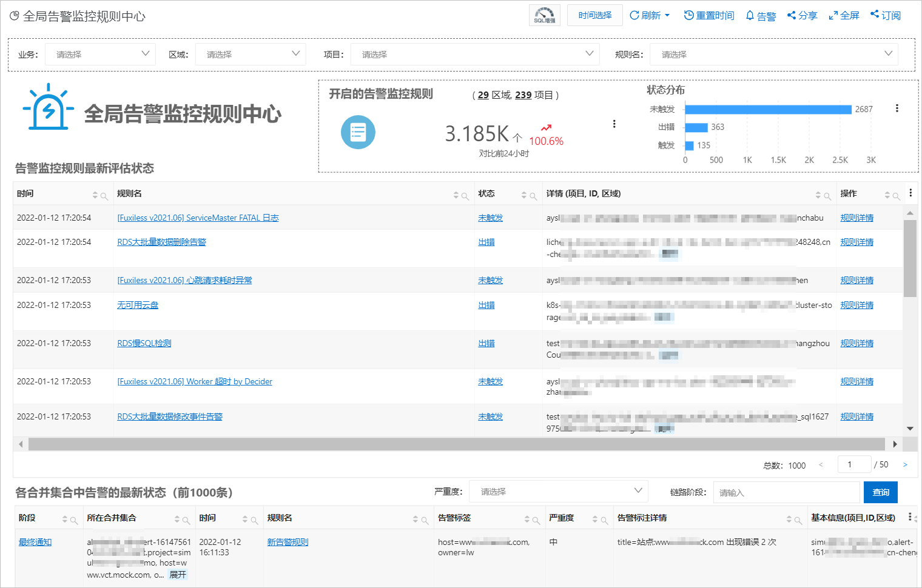The image size is (922, 588).
Task: Click the 链路阶段 input field
Action: coord(787,492)
